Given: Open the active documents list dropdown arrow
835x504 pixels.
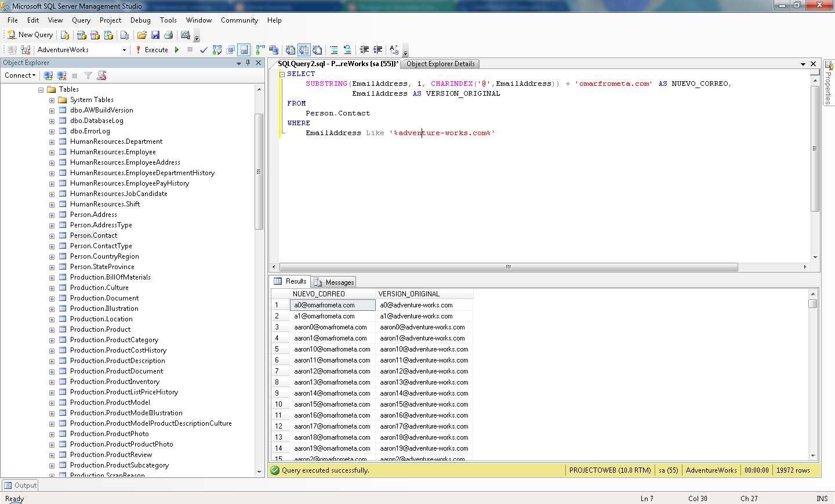Looking at the screenshot, I should tap(803, 64).
